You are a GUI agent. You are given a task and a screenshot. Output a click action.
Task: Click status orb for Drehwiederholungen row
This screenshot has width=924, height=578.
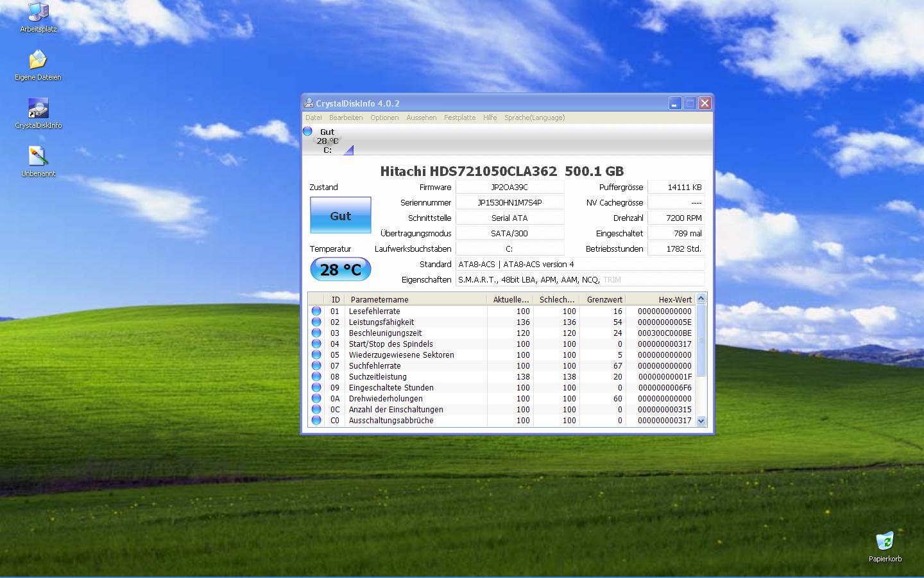point(316,398)
